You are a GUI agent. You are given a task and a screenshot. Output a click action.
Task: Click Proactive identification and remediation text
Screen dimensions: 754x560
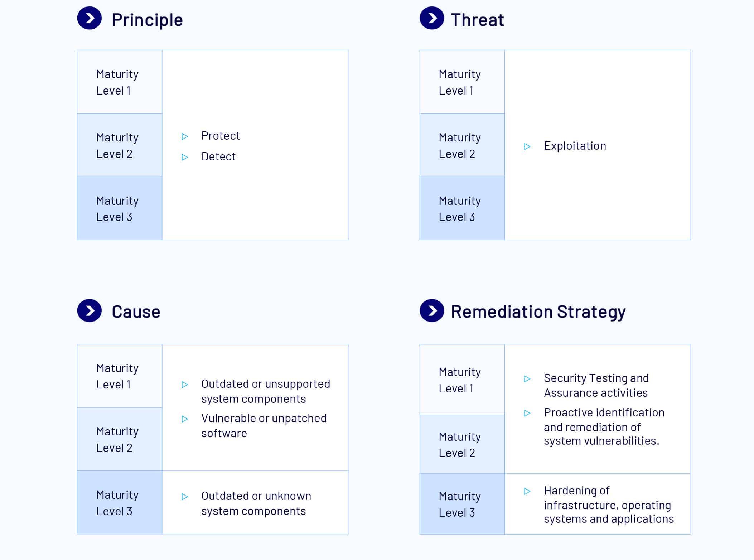pyautogui.click(x=604, y=426)
